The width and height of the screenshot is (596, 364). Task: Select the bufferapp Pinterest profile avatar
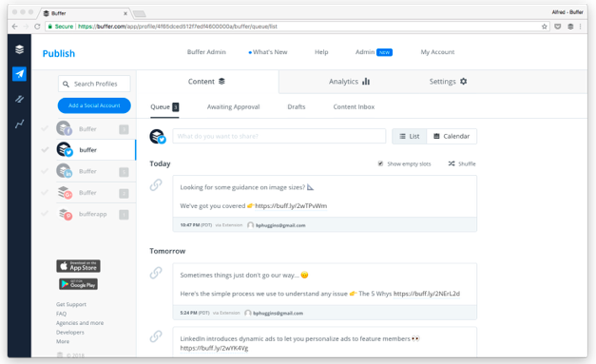pyautogui.click(x=65, y=214)
